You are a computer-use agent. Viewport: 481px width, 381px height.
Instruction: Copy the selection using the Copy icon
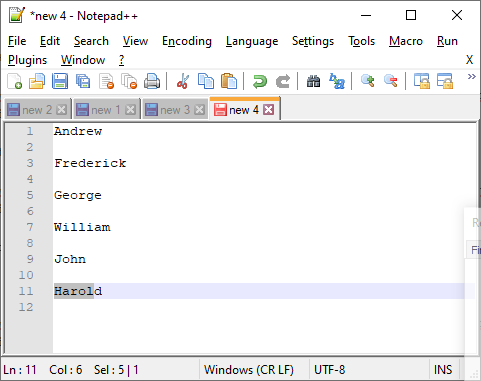coord(206,81)
